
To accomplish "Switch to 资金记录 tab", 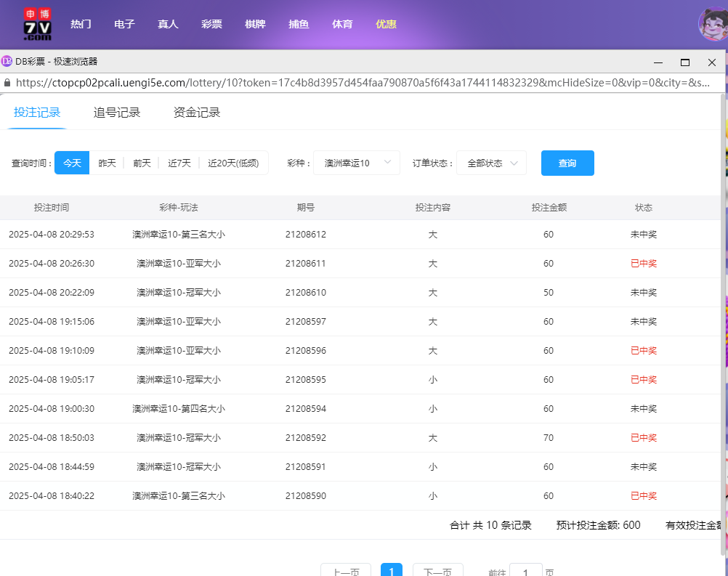I will click(x=197, y=113).
